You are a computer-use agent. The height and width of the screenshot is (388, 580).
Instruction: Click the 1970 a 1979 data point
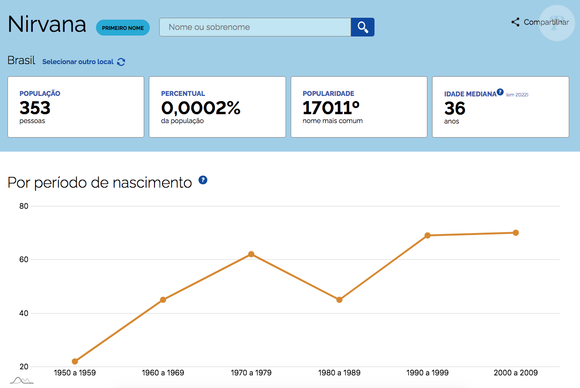point(251,254)
